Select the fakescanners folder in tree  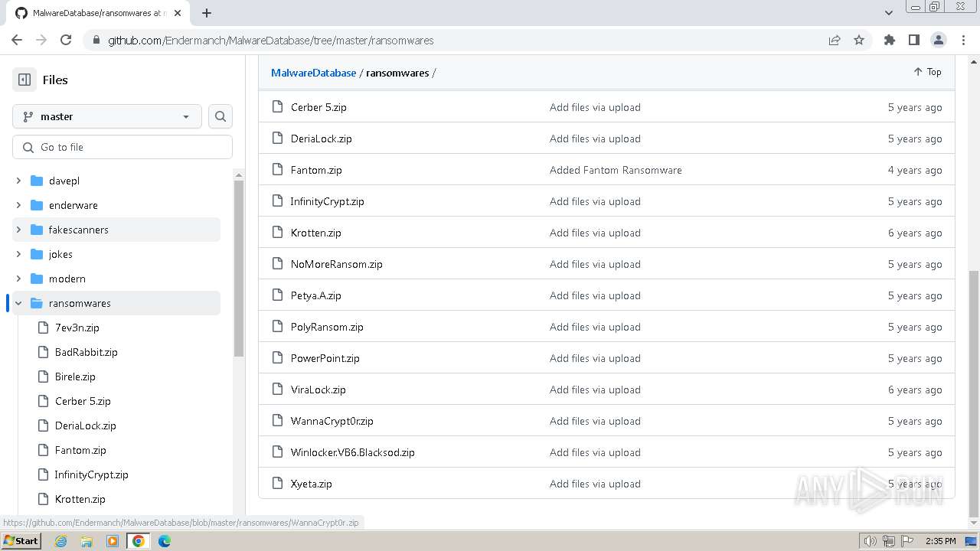(x=79, y=230)
